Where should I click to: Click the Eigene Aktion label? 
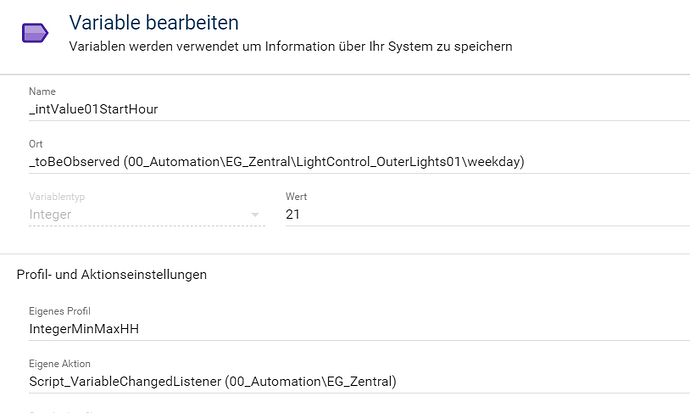coord(60,364)
